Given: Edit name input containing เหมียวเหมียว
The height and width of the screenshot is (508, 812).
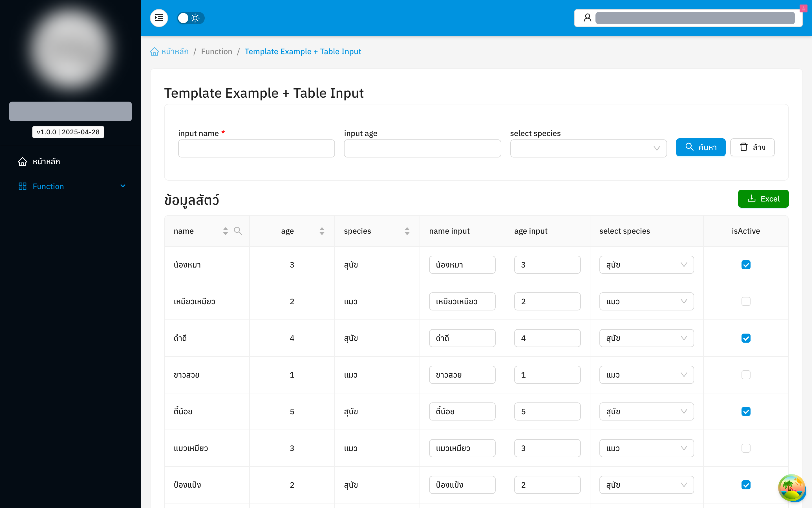Looking at the screenshot, I should tap(462, 301).
